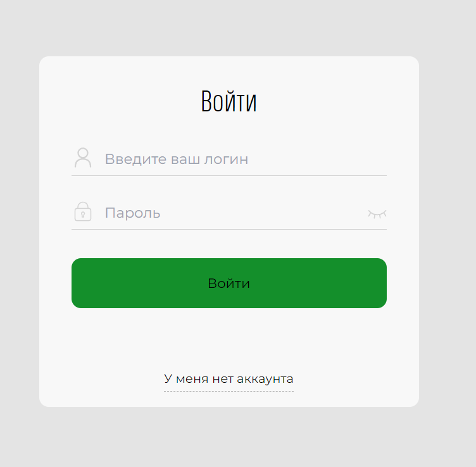This screenshot has height=467, width=476.
Task: Go to registration via no-account link
Action: 229,379
